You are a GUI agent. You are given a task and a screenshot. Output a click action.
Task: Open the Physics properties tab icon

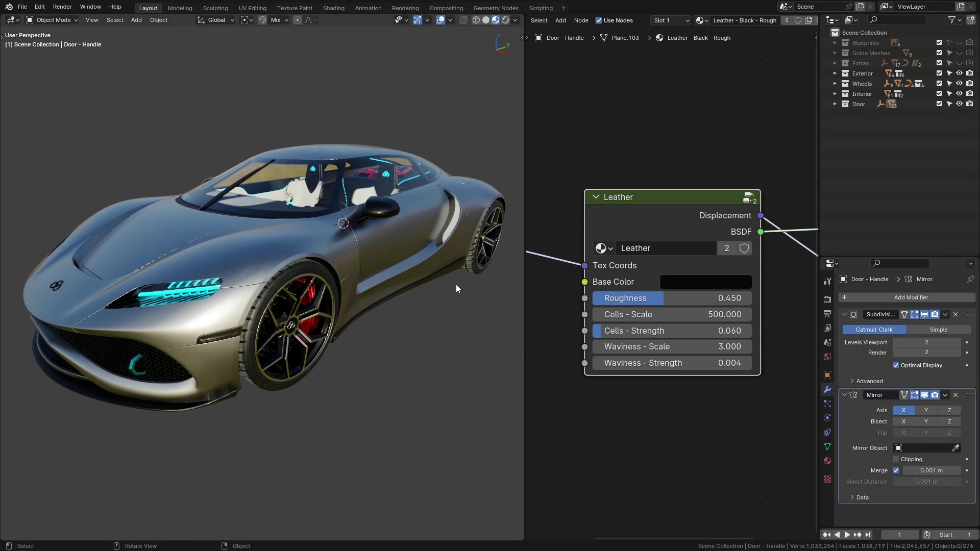point(827,418)
